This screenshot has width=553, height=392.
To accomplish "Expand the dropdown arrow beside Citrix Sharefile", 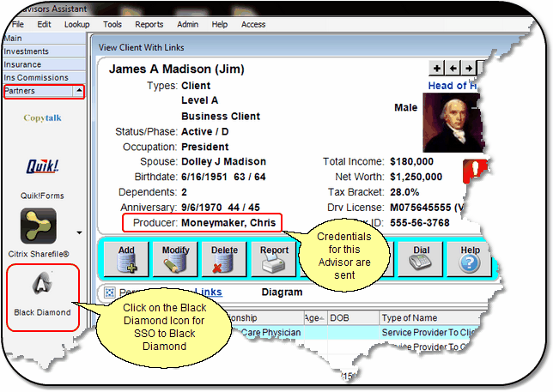I will (79, 232).
